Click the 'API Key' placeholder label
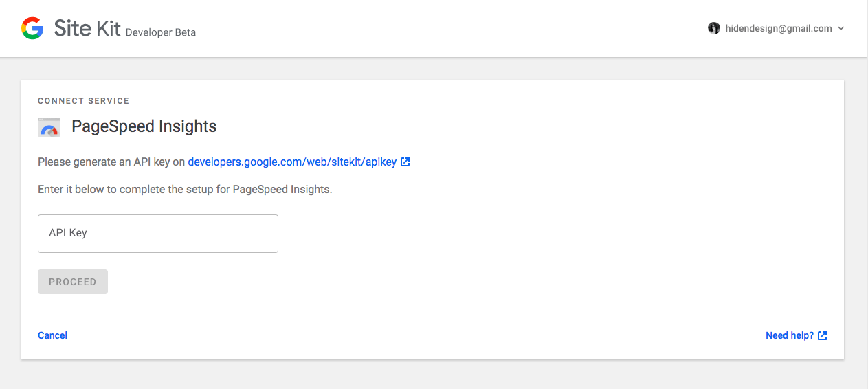 click(68, 233)
